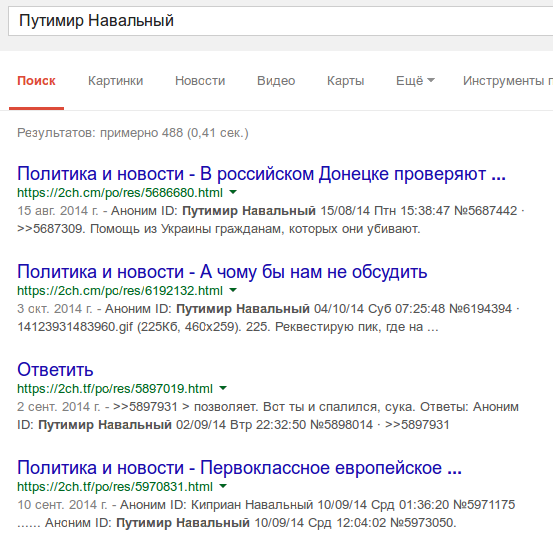
Task: Click the green URL 2ch.tf/po/res/5970831.html
Action: tap(115, 487)
